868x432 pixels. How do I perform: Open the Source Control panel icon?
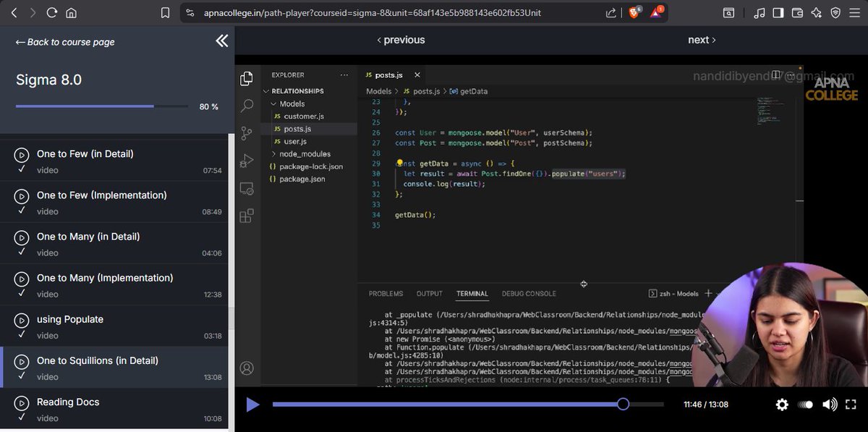coord(247,133)
